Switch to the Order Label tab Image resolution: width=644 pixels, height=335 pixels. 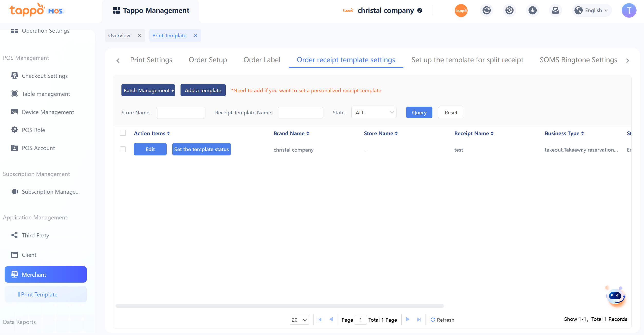tap(262, 60)
